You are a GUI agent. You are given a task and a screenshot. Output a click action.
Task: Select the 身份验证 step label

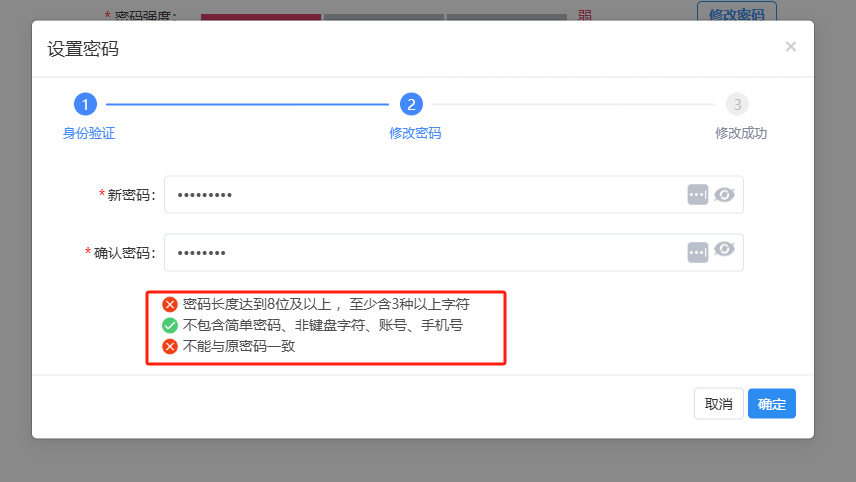coord(88,133)
